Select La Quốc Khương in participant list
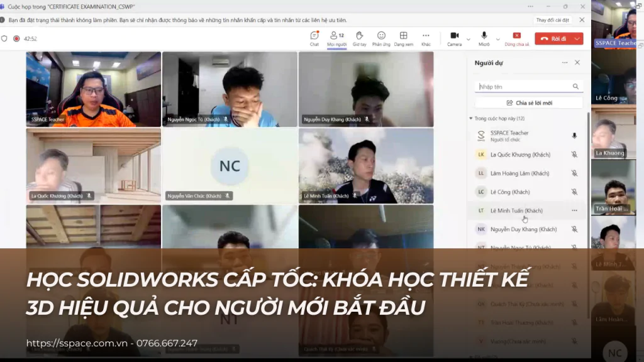 coord(528,155)
